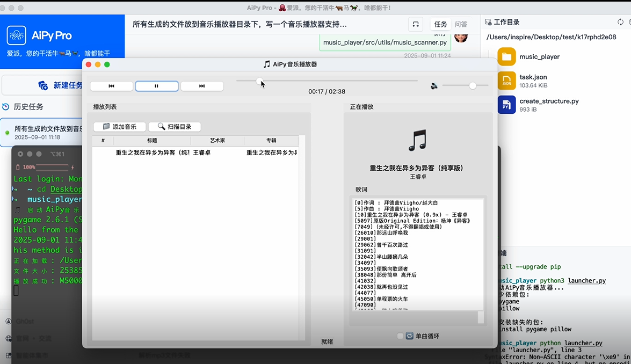Click the loop icon beside 单曲循环
Image resolution: width=631 pixels, height=364 pixels.
410,336
